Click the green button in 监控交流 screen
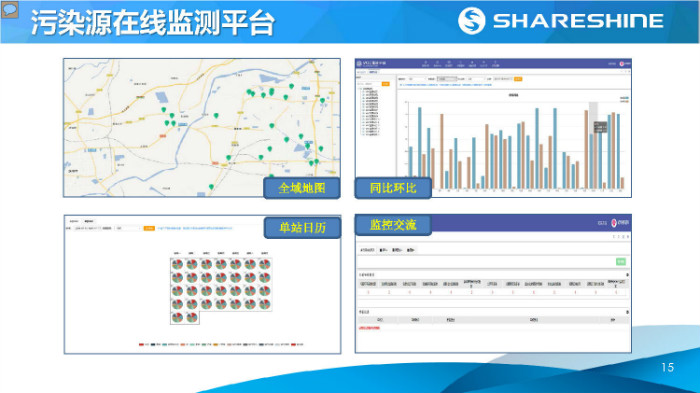This screenshot has width=700, height=393. tap(621, 261)
